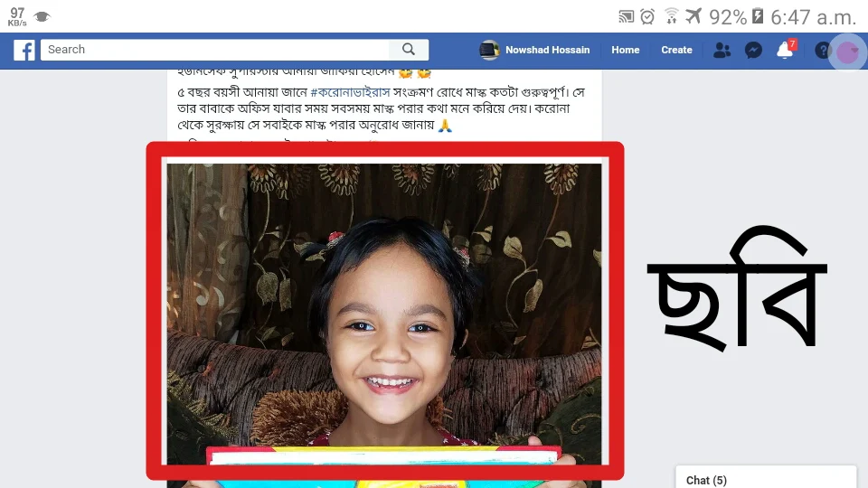
Task: Tap the eye comfort status icon
Action: [x=42, y=17]
